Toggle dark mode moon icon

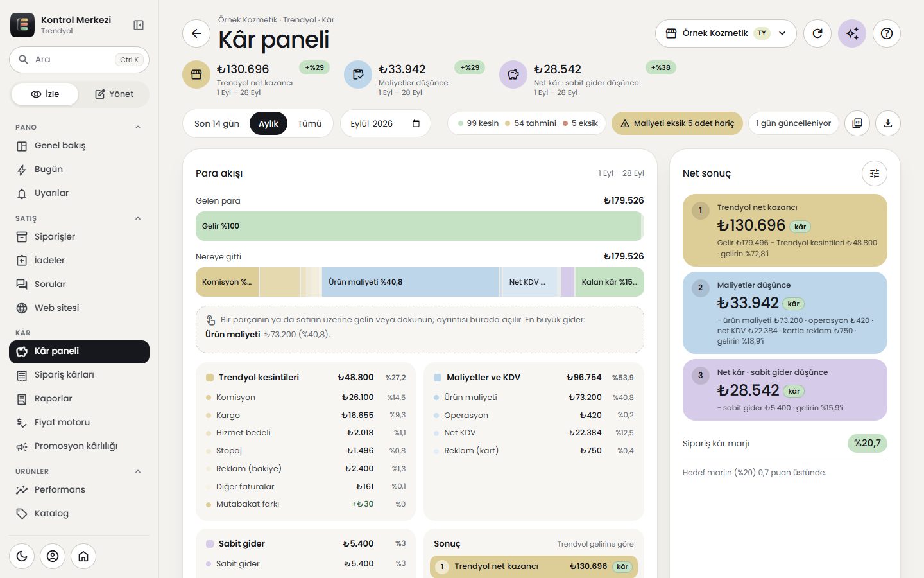22,556
